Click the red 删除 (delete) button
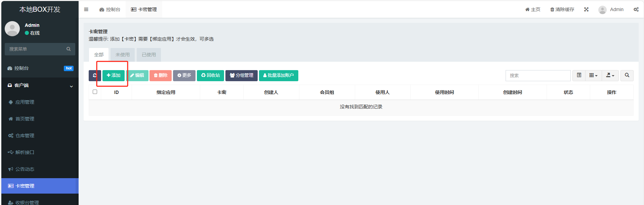This screenshot has width=644, height=205. (x=161, y=75)
